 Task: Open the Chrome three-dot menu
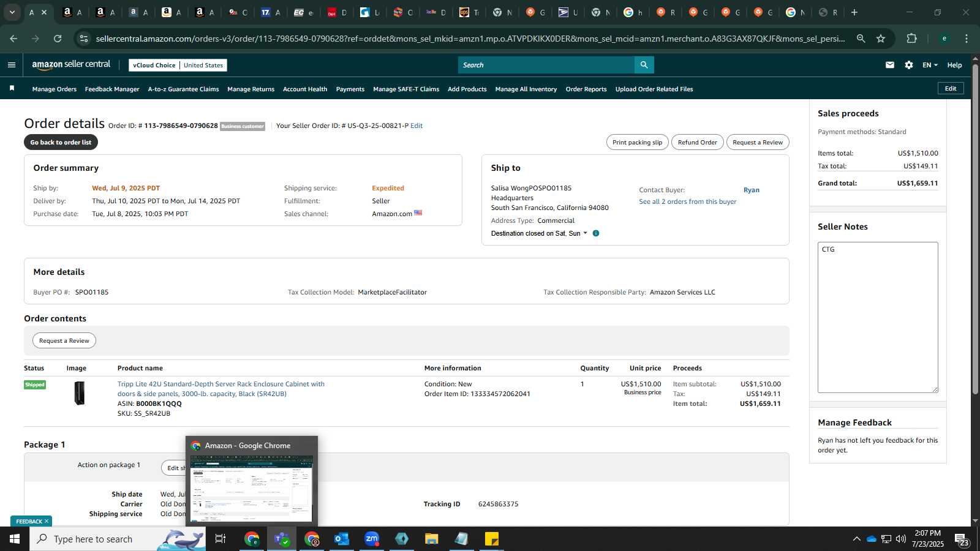coord(967,39)
